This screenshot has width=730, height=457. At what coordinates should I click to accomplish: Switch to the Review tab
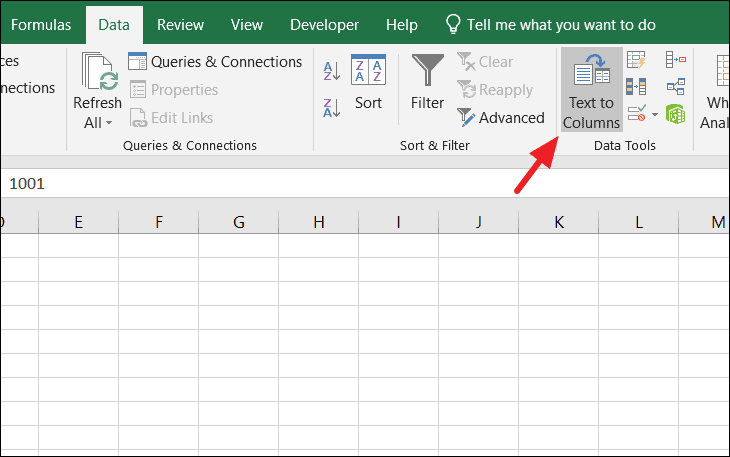click(x=180, y=25)
